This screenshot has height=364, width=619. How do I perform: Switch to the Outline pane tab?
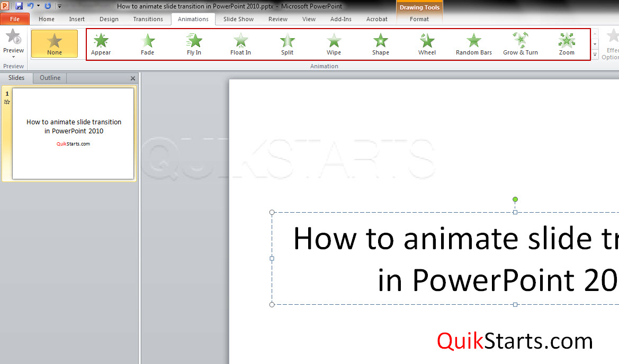coord(50,78)
